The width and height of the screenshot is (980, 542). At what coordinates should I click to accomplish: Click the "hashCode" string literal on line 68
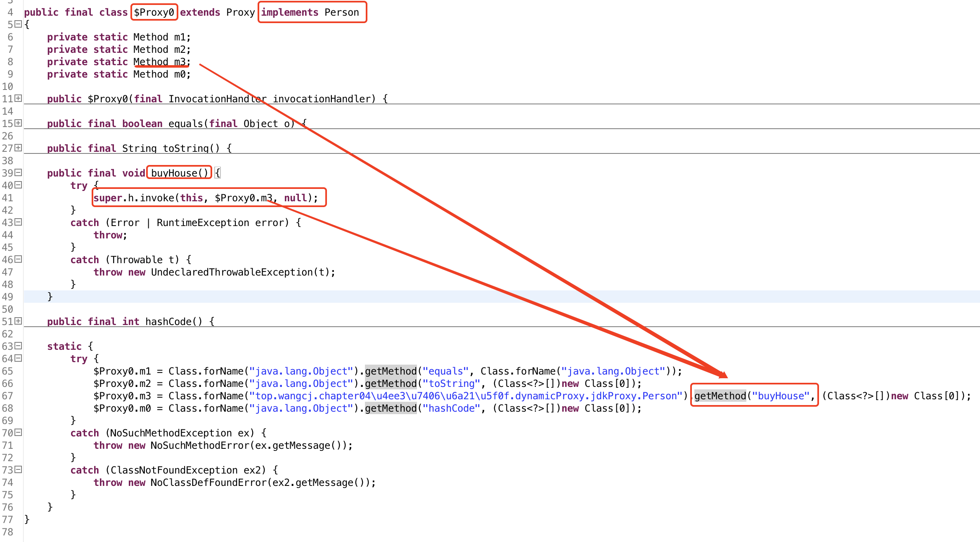[x=451, y=408]
